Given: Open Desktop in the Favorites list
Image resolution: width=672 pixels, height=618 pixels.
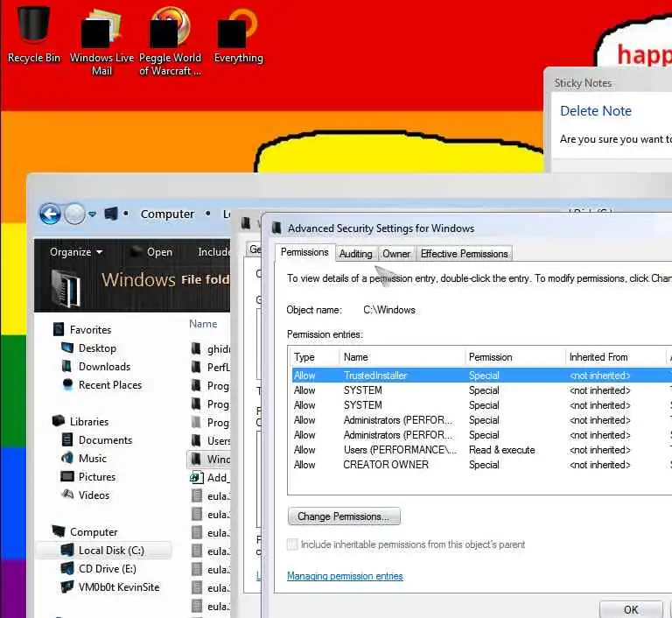Looking at the screenshot, I should pyautogui.click(x=97, y=348).
